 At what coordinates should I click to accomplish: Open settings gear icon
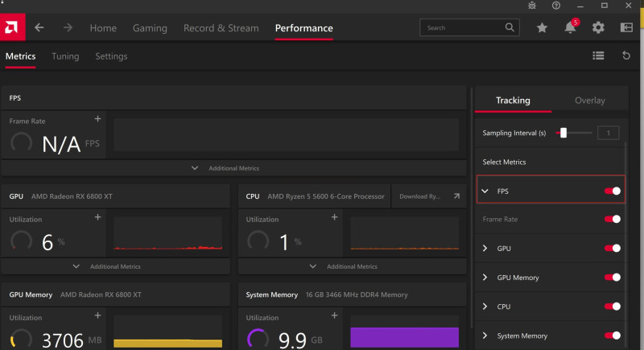[x=598, y=27]
